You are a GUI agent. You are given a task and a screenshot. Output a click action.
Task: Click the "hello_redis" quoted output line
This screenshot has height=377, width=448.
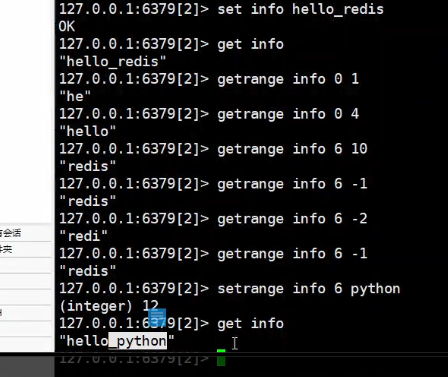112,62
